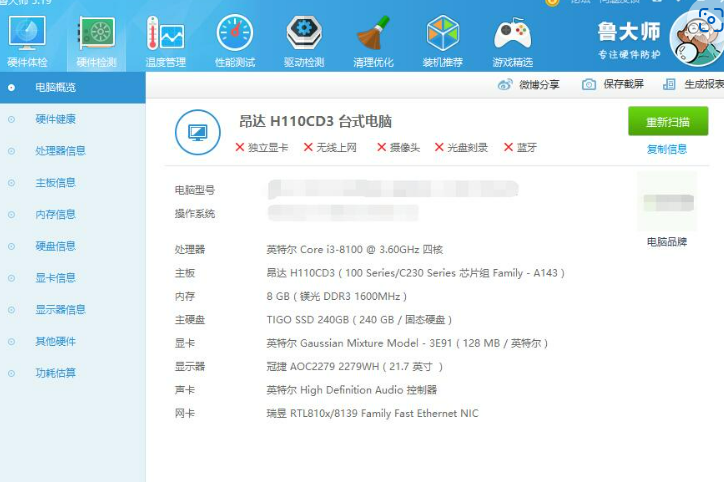
Task: Launch 性能测试 performance test
Action: coord(234,38)
